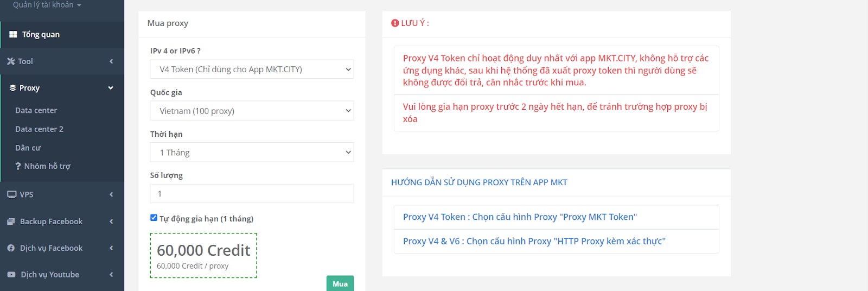Click the Proxy V4 Token warning note
Screen dimensions: 868x291
pos(556,70)
